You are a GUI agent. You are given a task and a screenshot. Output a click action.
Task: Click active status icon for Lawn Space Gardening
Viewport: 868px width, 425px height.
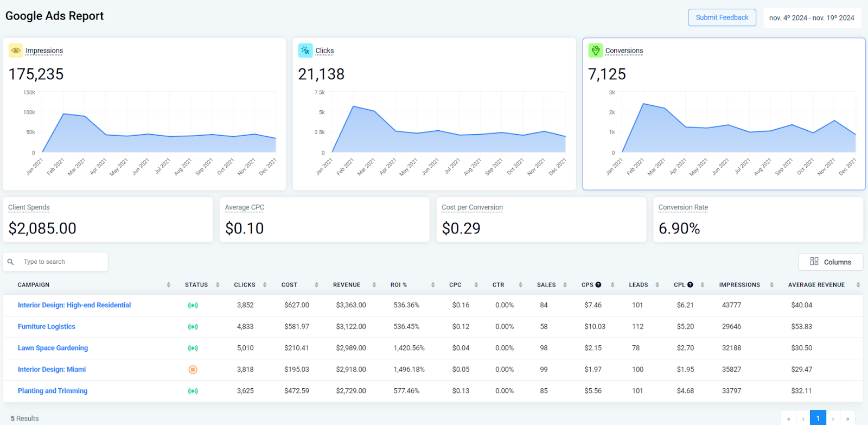tap(193, 348)
